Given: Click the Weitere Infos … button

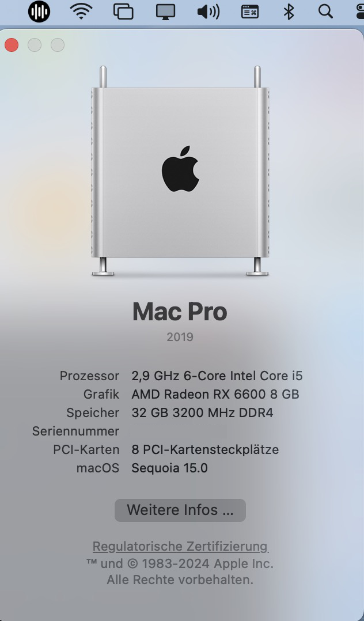Looking at the screenshot, I should (x=180, y=510).
